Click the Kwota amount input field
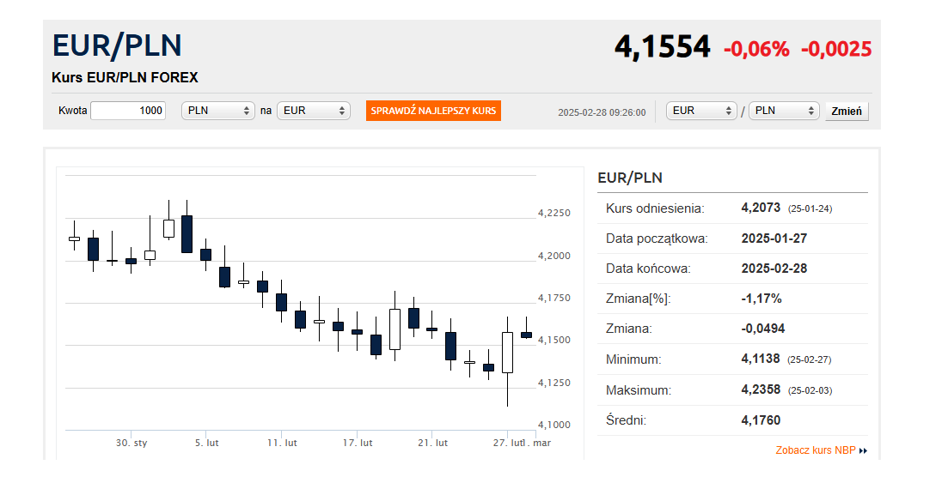 pos(128,111)
